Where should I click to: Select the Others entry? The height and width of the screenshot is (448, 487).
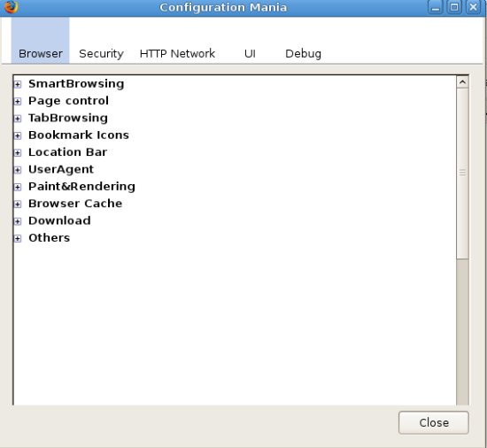[49, 237]
